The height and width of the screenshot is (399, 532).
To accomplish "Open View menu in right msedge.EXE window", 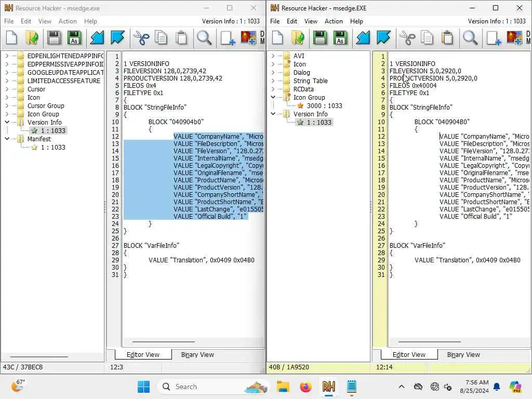I will tap(311, 21).
